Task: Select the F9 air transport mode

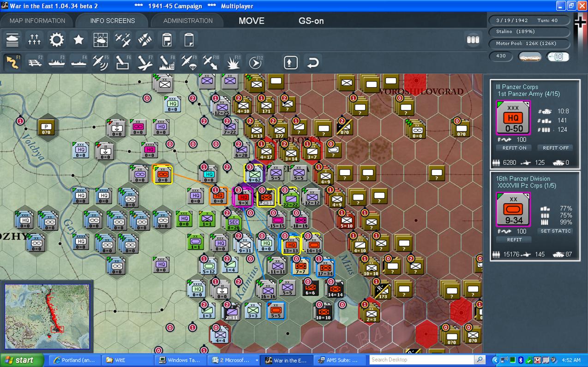Action: 189,62
